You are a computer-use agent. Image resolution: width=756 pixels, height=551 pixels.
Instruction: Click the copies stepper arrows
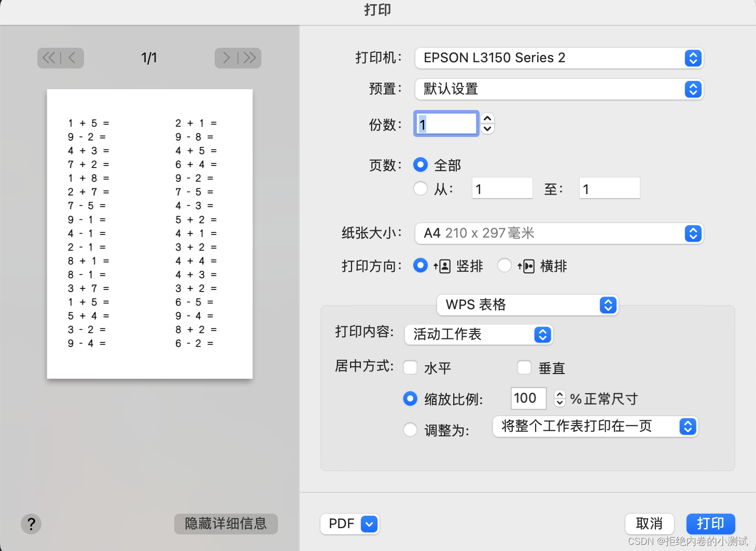pyautogui.click(x=487, y=124)
